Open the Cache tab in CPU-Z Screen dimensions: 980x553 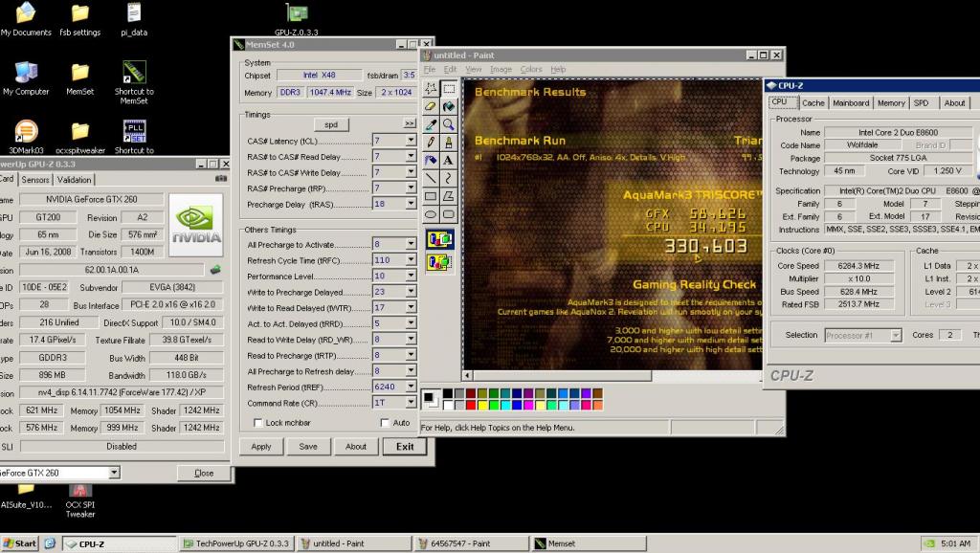(x=813, y=103)
